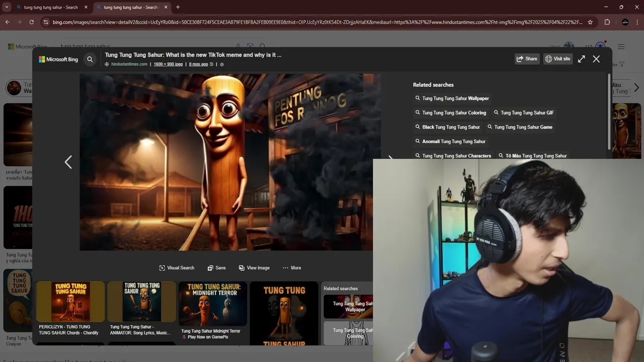Bookmark this page with star icon

[x=590, y=22]
